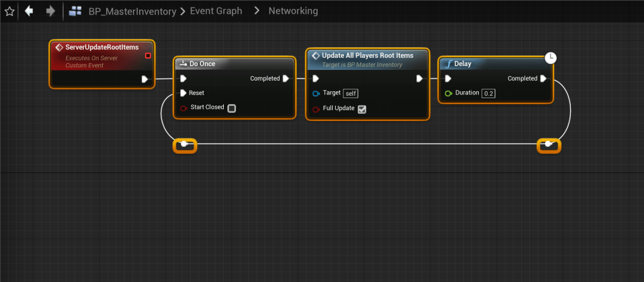Screen dimensions: 644x282
Task: Click the Delay Duration value field
Action: (x=488, y=93)
